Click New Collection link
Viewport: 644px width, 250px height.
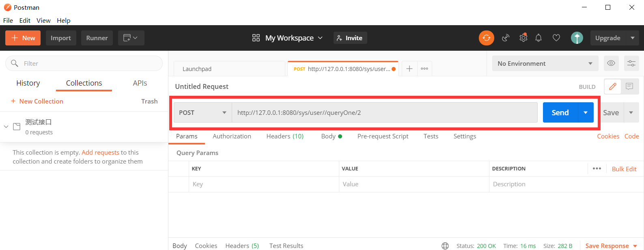[37, 101]
